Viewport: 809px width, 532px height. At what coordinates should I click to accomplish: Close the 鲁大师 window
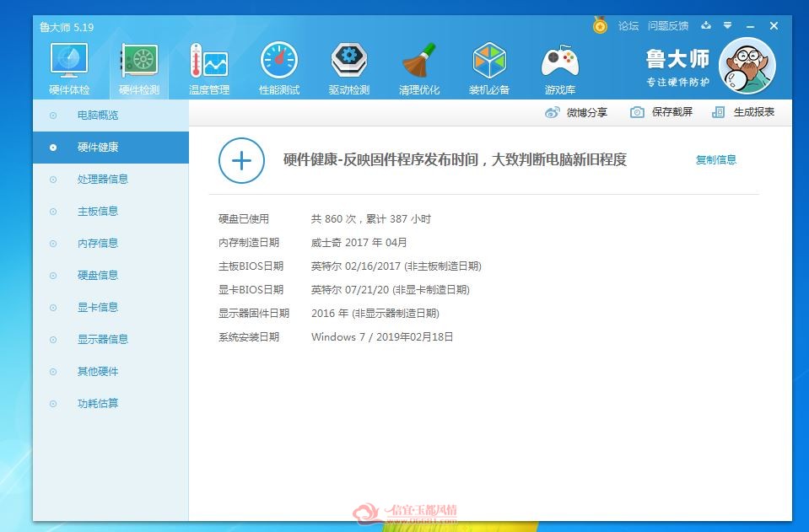tap(774, 26)
